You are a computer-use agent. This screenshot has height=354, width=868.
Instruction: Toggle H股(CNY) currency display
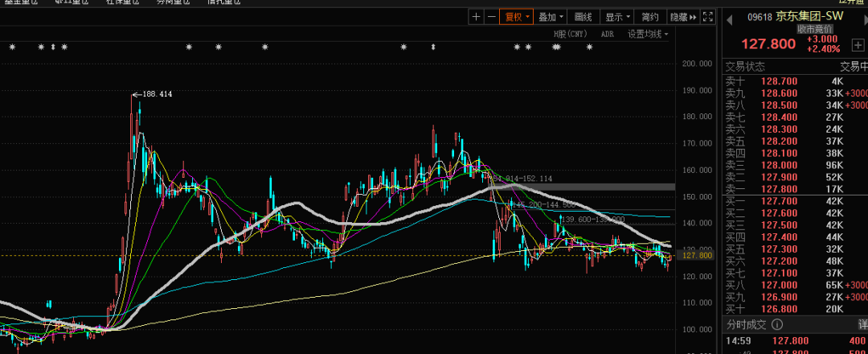click(x=571, y=34)
